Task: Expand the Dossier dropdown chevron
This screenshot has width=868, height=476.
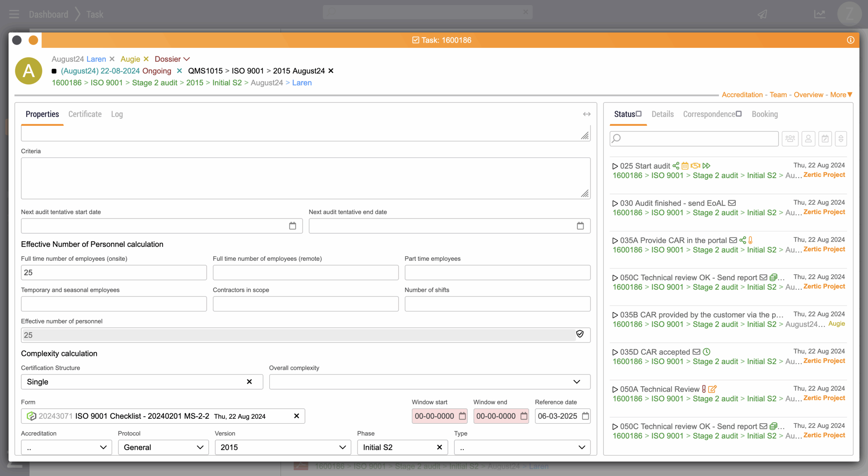Action: click(186, 59)
